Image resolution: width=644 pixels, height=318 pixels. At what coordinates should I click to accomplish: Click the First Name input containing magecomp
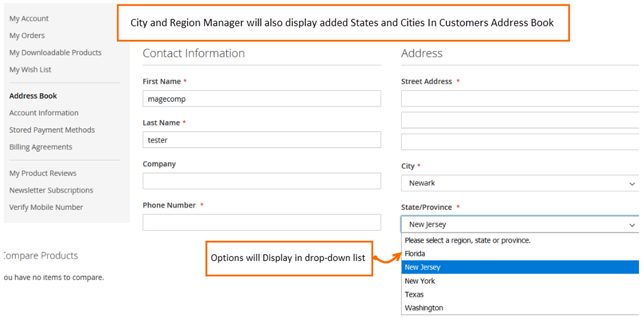261,98
